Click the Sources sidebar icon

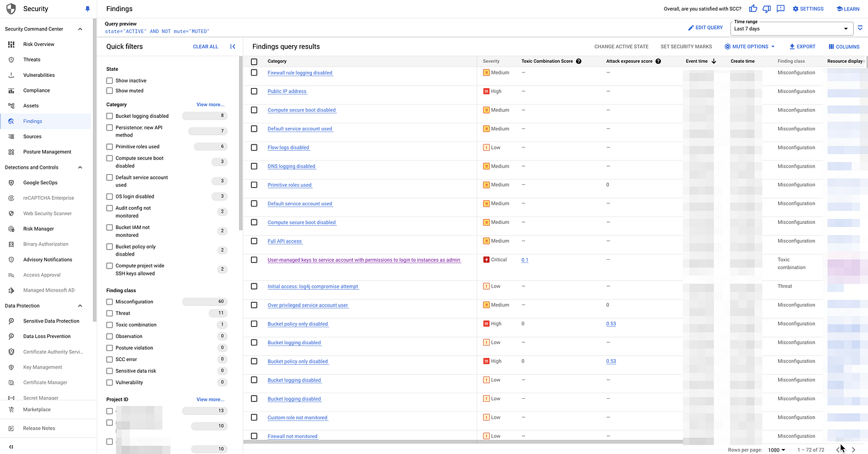coord(11,136)
